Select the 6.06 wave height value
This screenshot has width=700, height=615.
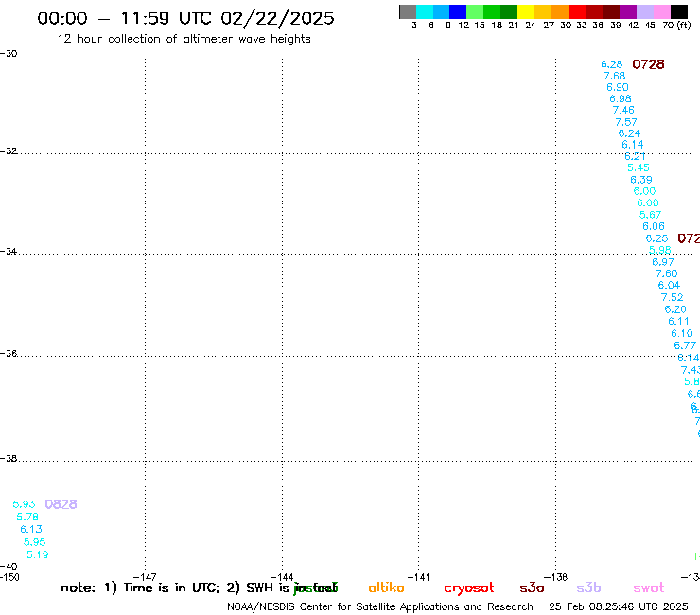pos(654,226)
